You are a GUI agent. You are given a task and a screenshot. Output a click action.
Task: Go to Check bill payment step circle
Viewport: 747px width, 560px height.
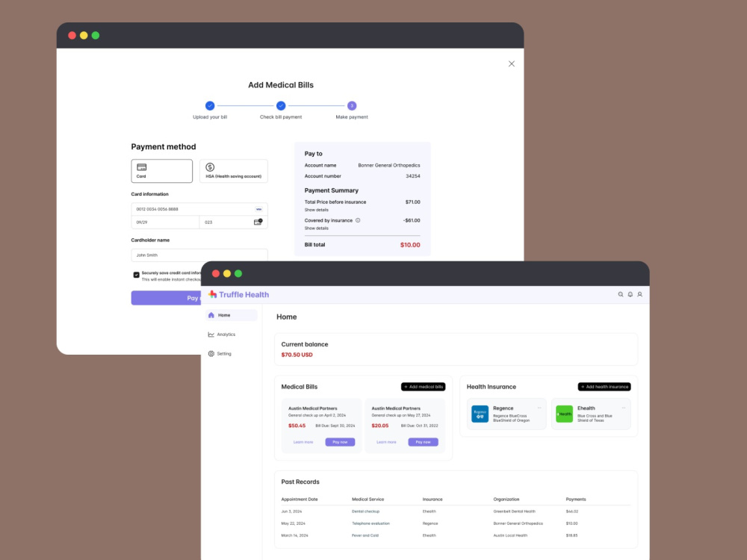[281, 106]
